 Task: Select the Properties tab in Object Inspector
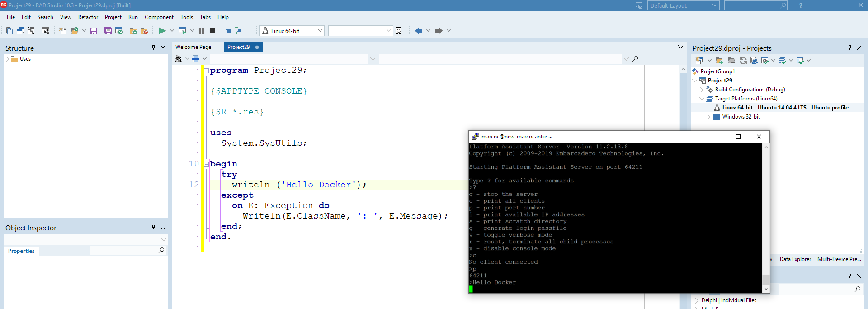click(21, 251)
